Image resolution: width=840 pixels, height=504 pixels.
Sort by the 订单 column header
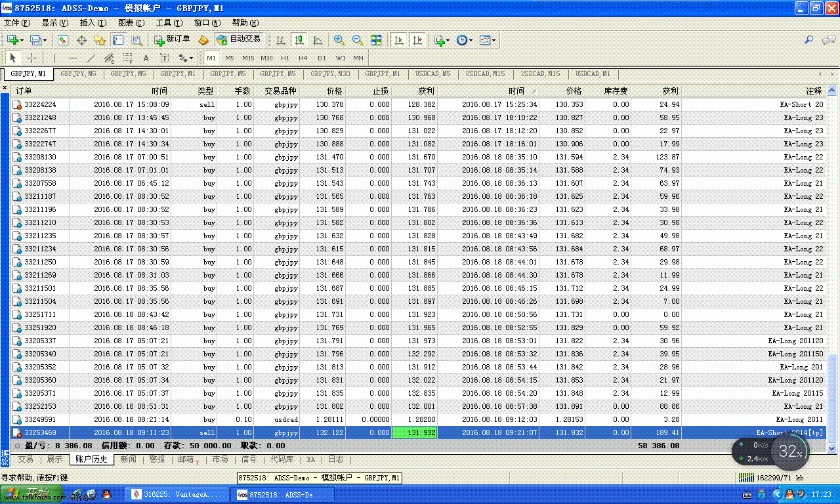[40, 91]
